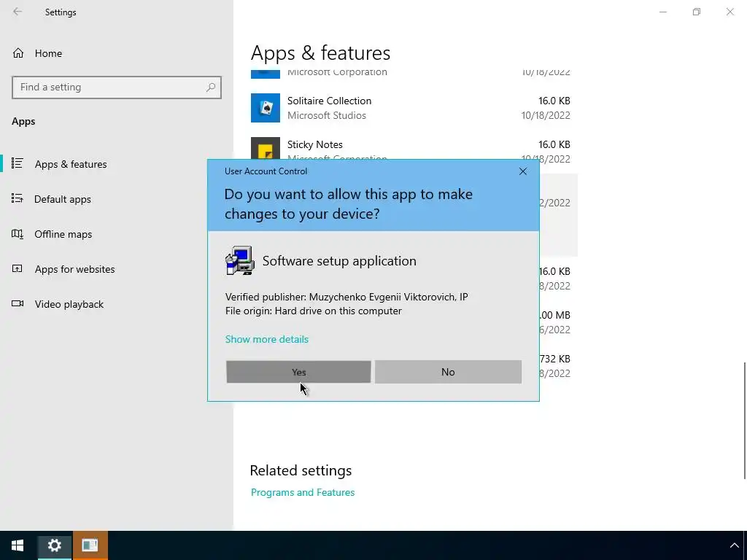Go back with the Settings arrow

point(18,12)
